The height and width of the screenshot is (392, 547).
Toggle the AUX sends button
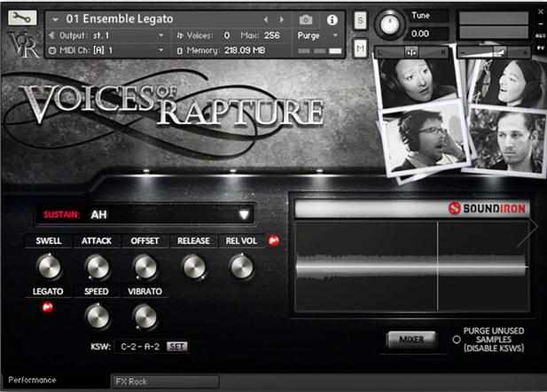[x=541, y=35]
